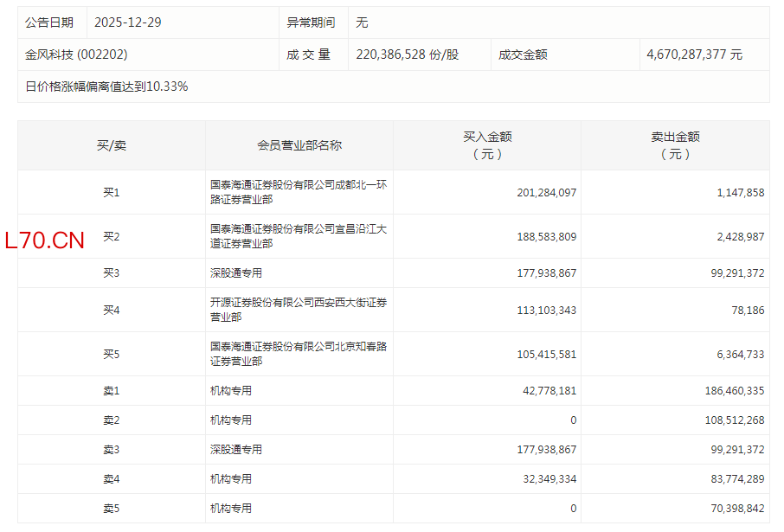The image size is (784, 532).
Task: Click the 日价格涨幅偏离值达到10.33% note
Action: click(x=106, y=87)
